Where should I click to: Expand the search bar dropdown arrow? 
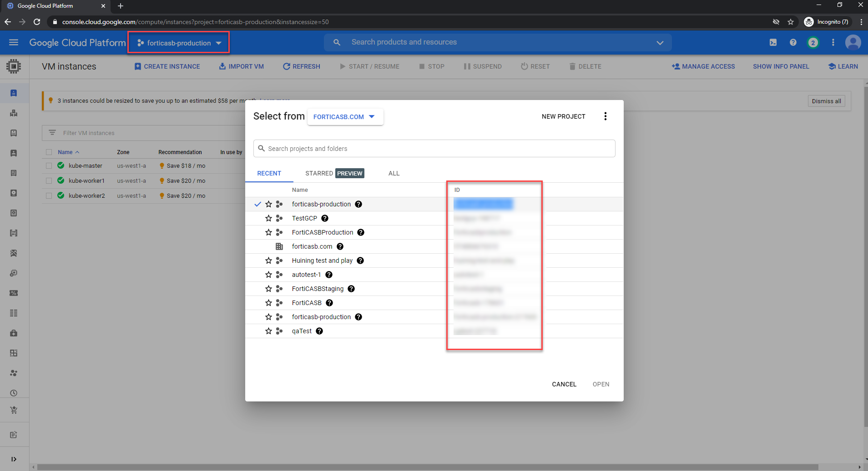pos(660,43)
